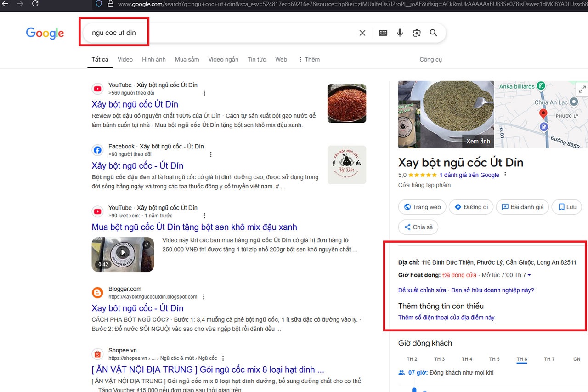Open Xem ảnh photo thumbnail
This screenshot has width=588, height=392.
point(478,141)
